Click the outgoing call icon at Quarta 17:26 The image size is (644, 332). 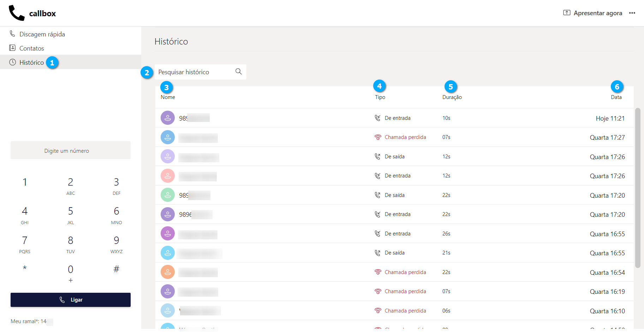[377, 157]
